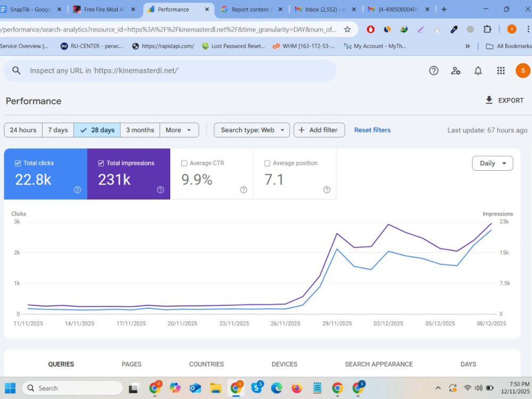Click the Inspect any URL search field
This screenshot has height=399, width=532.
point(170,71)
